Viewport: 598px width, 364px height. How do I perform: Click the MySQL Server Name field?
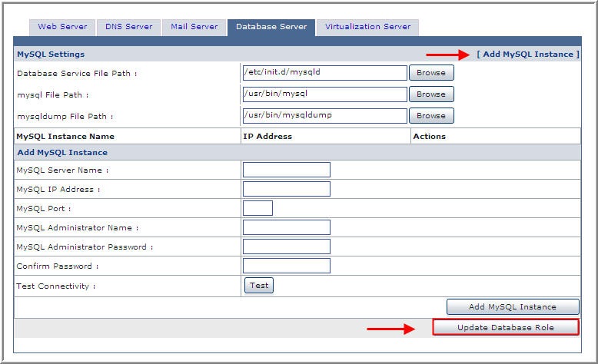coord(286,170)
